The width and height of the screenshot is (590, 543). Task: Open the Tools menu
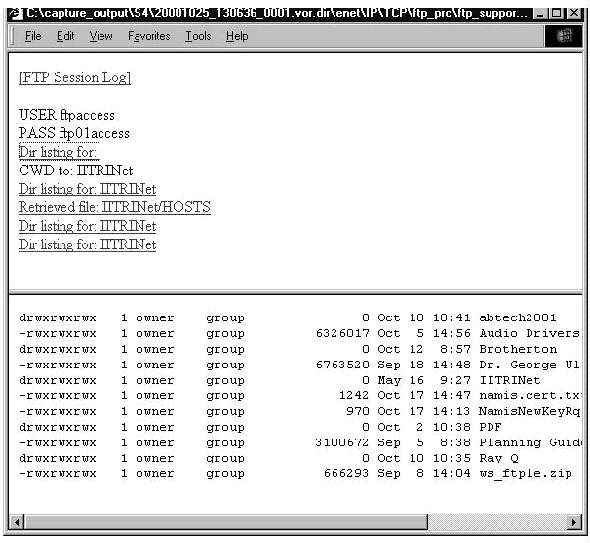click(x=198, y=36)
